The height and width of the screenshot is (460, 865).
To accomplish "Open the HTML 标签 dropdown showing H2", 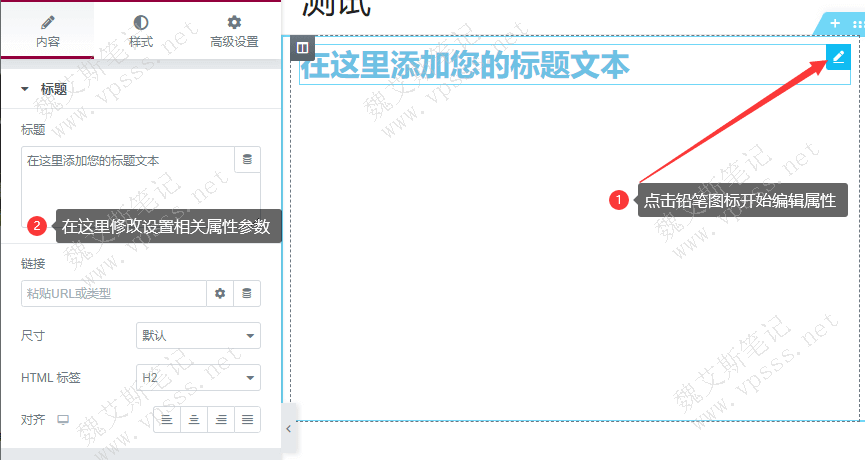I will coord(198,377).
